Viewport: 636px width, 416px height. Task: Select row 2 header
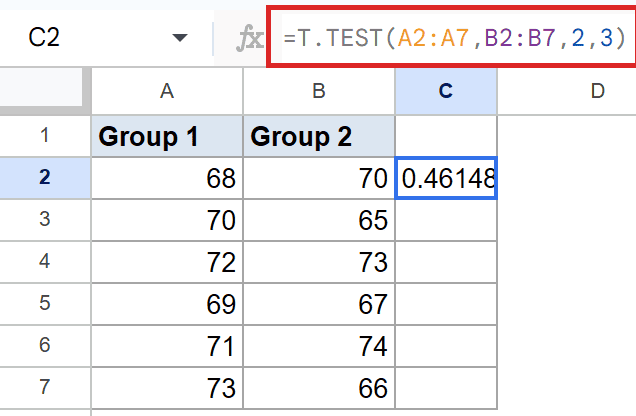click(45, 178)
